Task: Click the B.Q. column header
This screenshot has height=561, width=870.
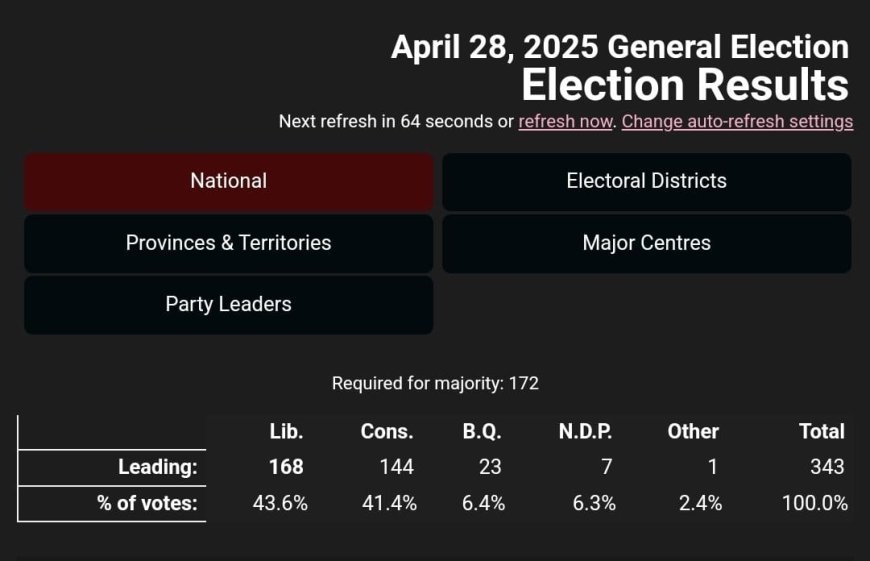Action: click(x=482, y=431)
